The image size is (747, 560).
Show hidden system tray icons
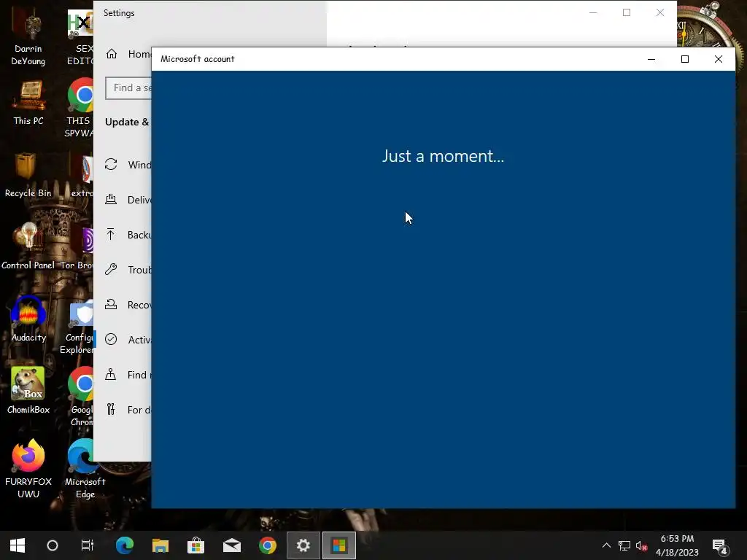(x=606, y=545)
